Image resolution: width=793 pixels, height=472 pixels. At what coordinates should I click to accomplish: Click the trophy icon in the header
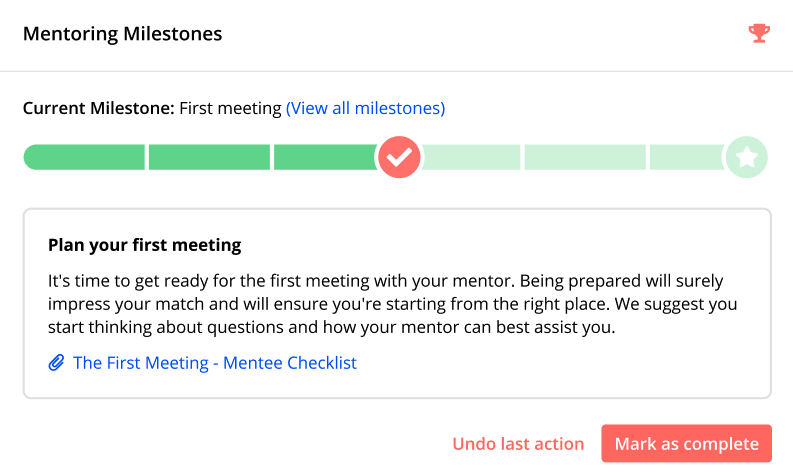759,33
